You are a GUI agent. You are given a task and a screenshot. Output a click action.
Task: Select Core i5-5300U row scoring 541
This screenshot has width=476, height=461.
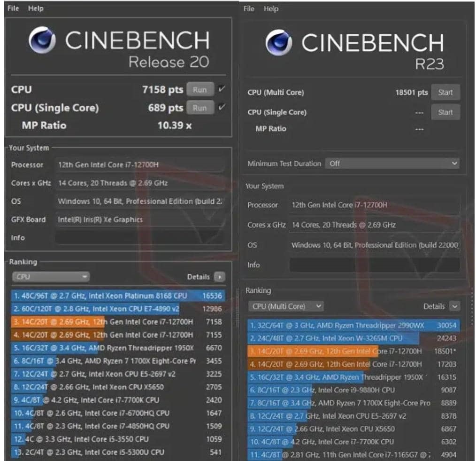(118, 453)
